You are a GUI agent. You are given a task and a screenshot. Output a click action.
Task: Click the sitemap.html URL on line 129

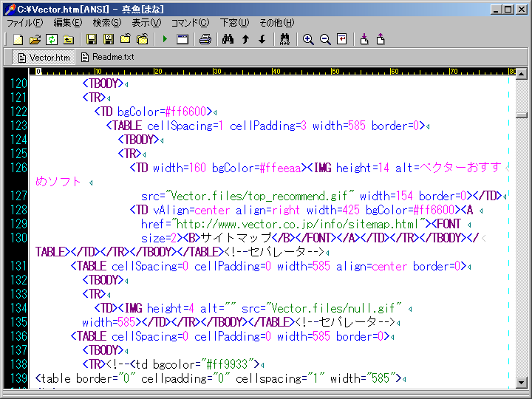point(298,224)
